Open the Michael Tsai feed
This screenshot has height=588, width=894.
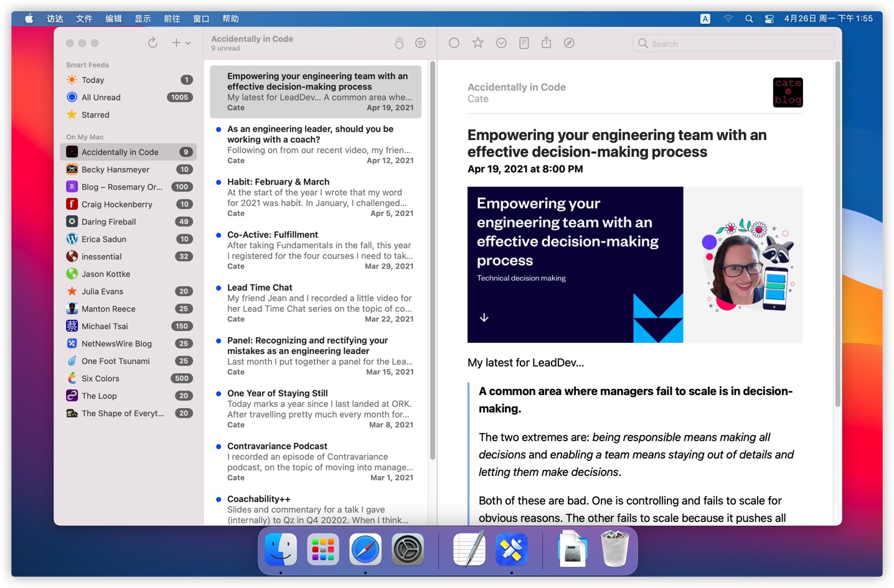click(x=129, y=326)
